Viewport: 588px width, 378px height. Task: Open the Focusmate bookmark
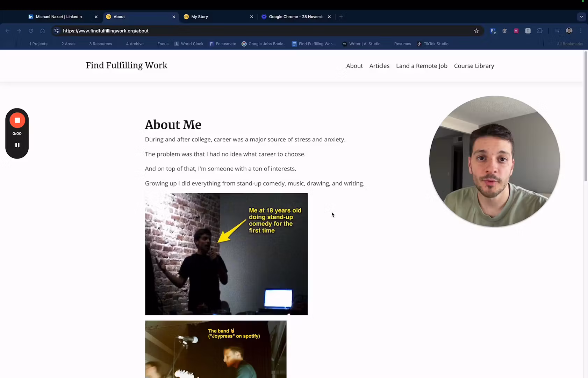point(223,44)
